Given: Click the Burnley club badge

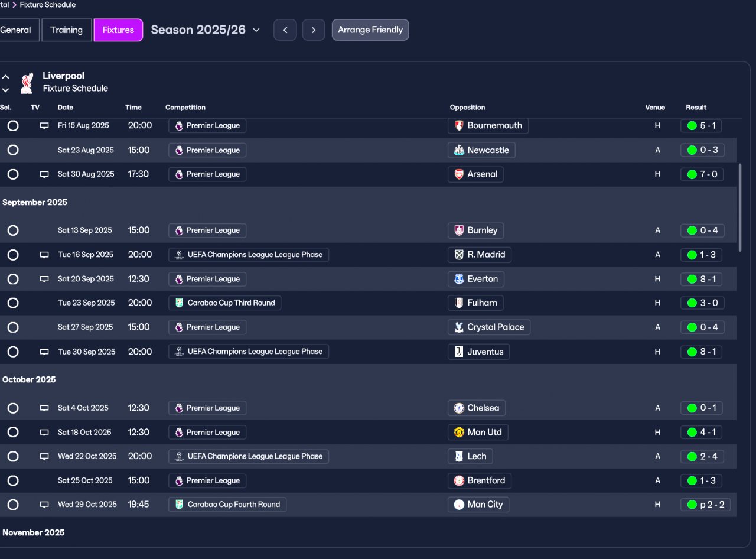Looking at the screenshot, I should tap(459, 230).
